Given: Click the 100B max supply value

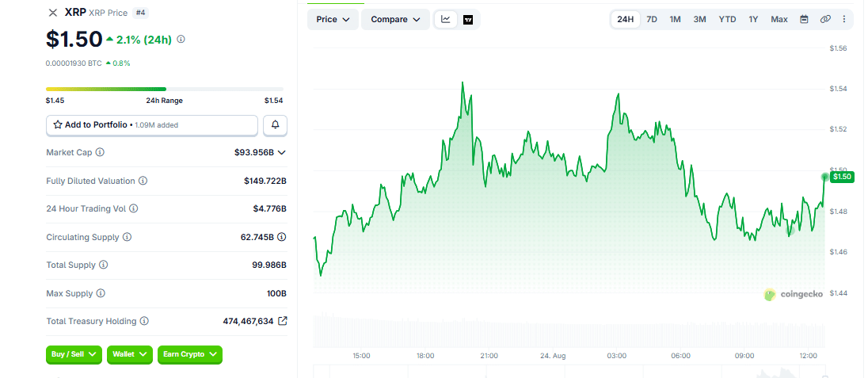Looking at the screenshot, I should 276,293.
